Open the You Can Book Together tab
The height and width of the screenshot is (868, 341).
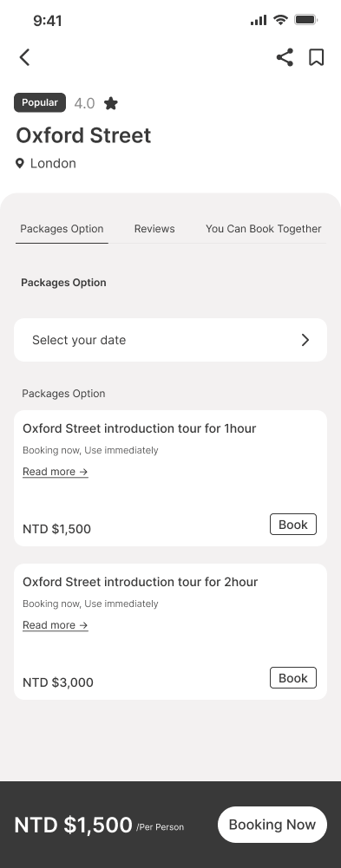pos(264,229)
